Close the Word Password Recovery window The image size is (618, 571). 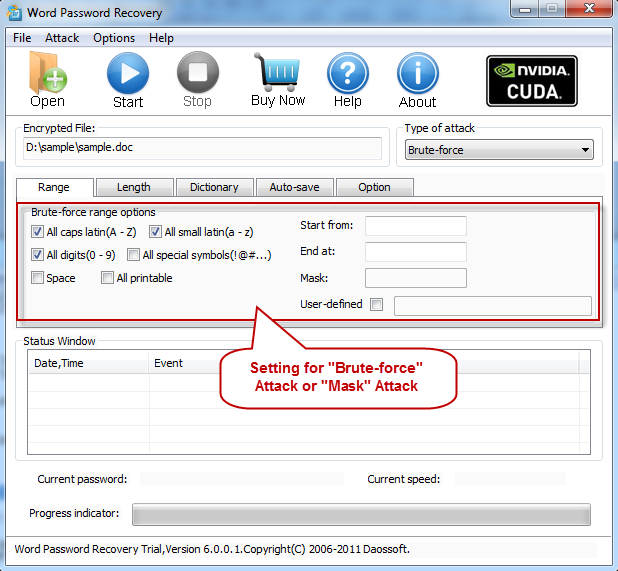click(x=589, y=9)
